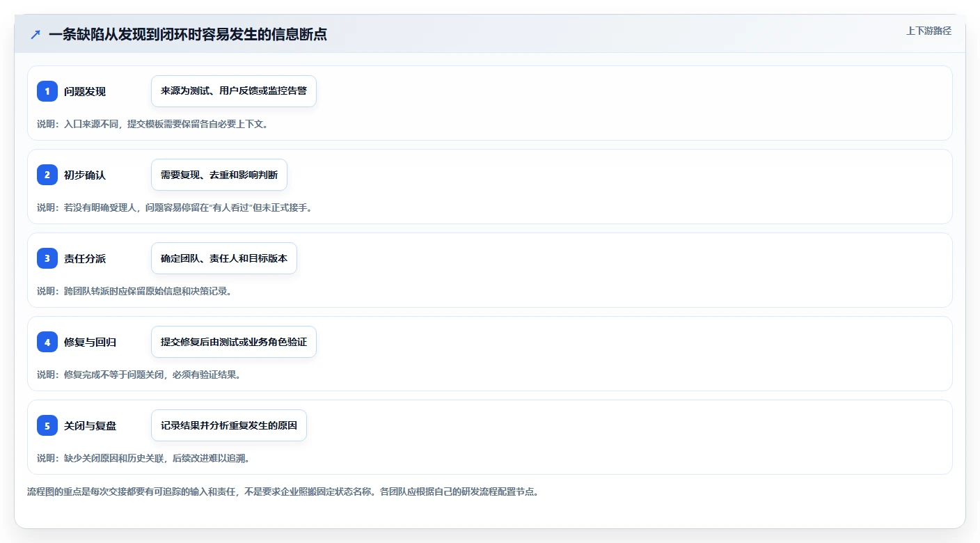
Task: Click the 修复与回归 step label
Action: coord(90,342)
